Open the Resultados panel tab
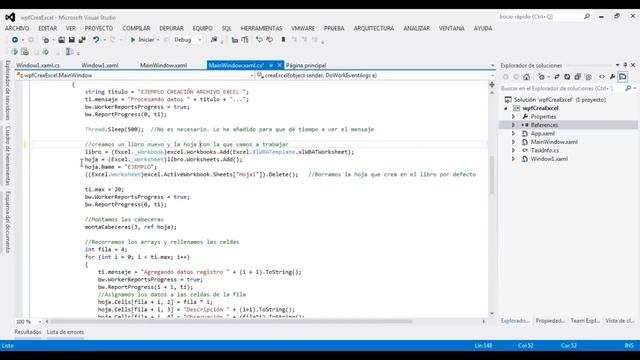 (28, 332)
